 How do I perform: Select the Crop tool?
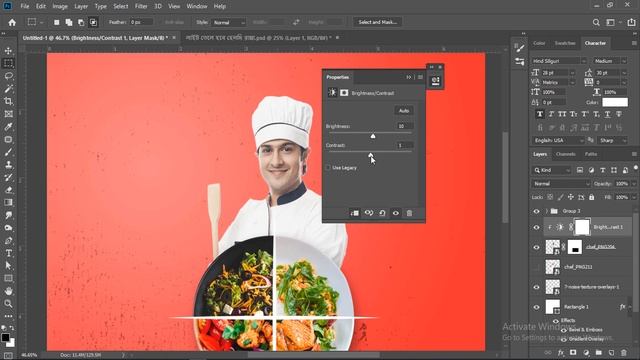click(x=8, y=101)
